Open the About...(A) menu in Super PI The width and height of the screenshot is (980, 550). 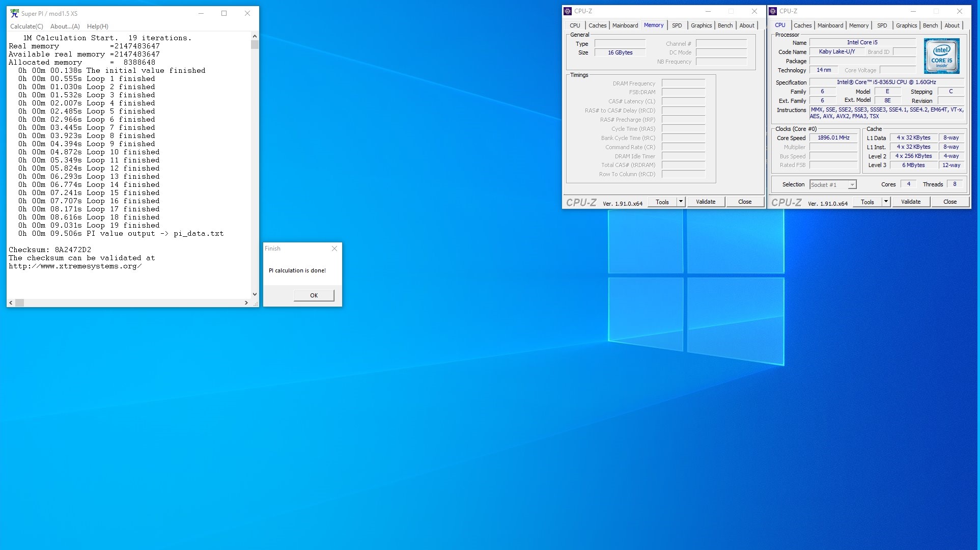65,26
